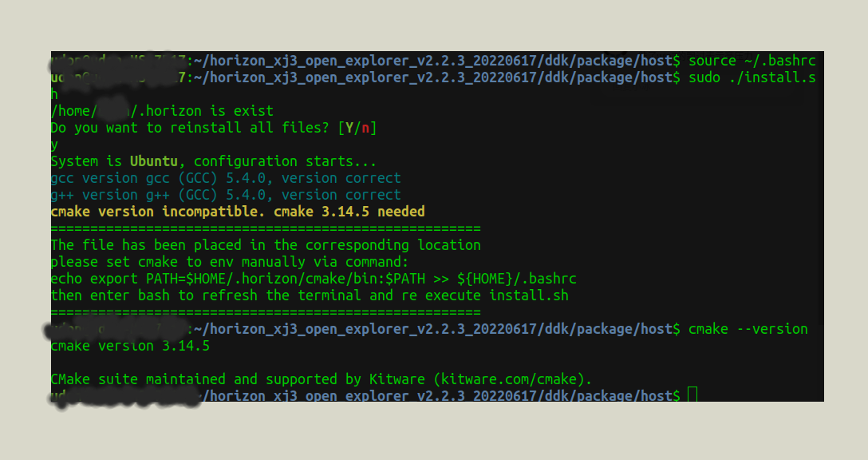Screen dimensions: 868x460
Task: Click the "cmake --version" command text
Action: click(x=748, y=329)
